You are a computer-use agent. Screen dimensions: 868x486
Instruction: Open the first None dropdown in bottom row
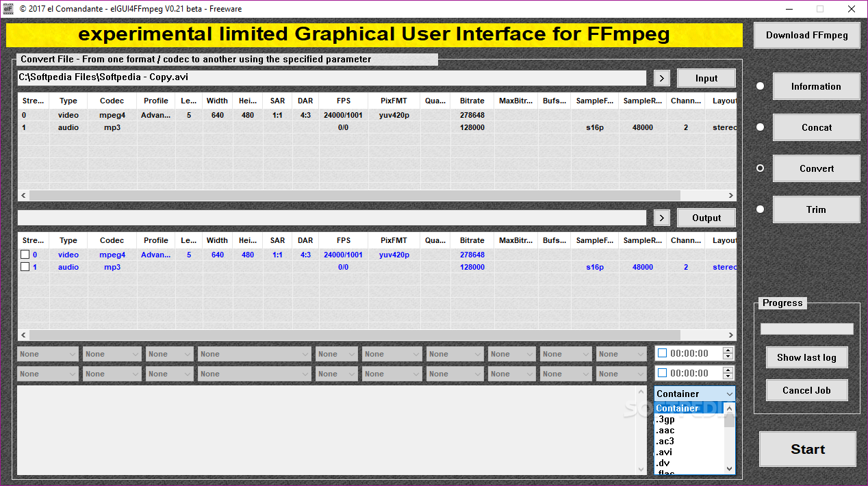[48, 374]
